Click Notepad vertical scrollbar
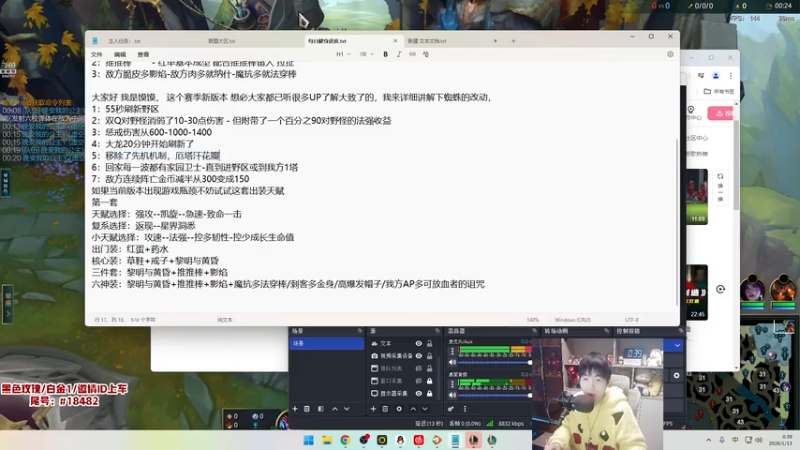 coord(677,222)
